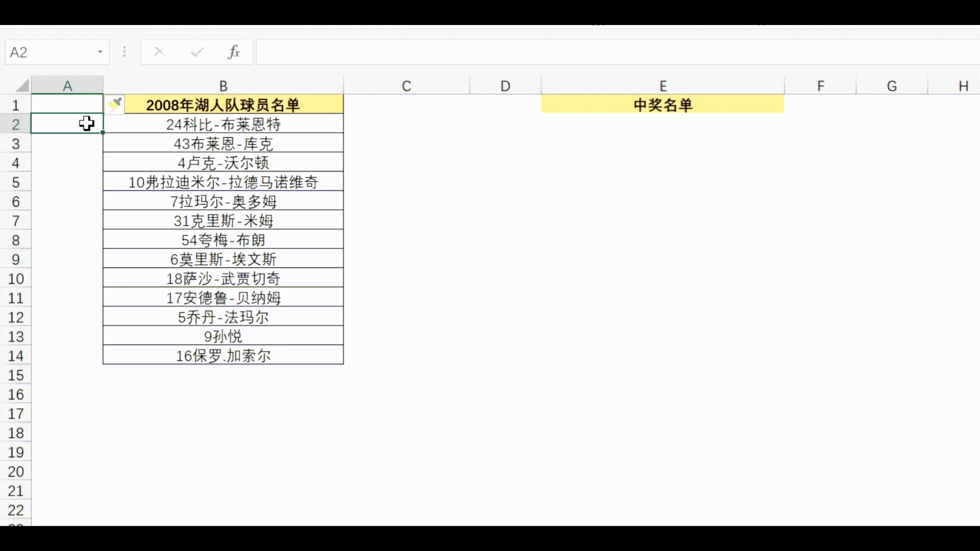Select the column E header

pyautogui.click(x=663, y=86)
